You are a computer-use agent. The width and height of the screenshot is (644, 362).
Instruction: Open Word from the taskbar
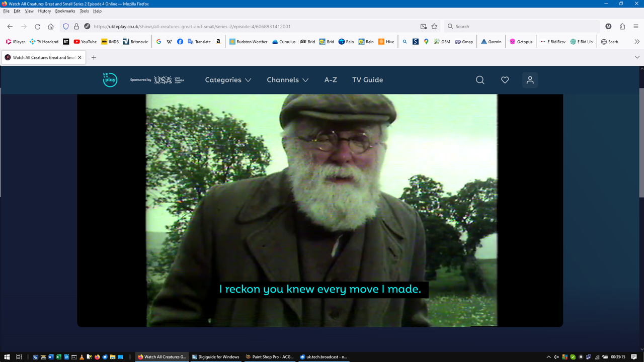51,357
